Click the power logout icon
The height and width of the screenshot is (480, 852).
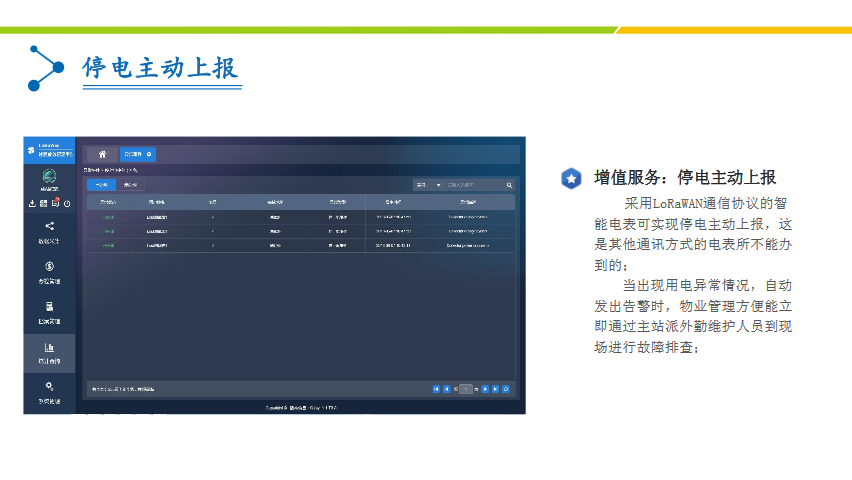coord(67,203)
